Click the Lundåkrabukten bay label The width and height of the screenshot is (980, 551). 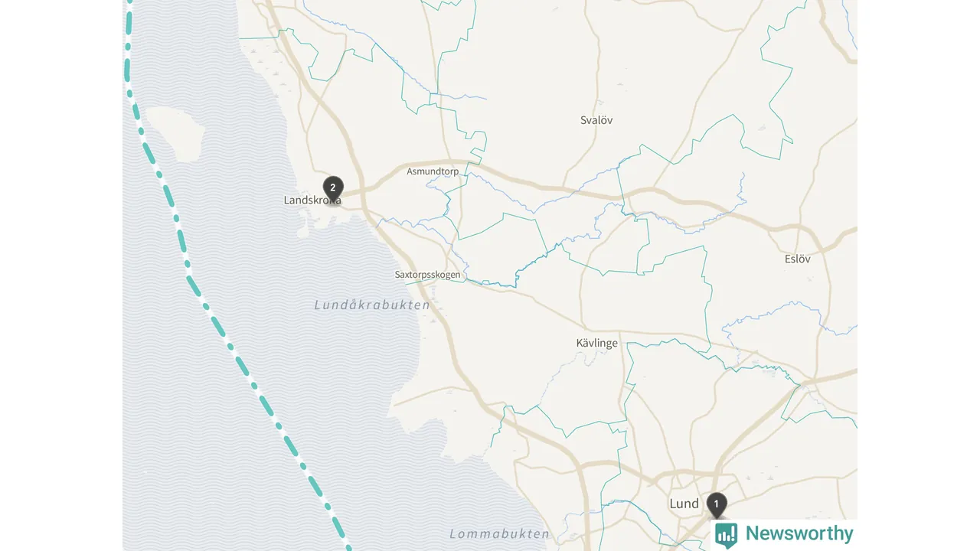[x=372, y=305]
